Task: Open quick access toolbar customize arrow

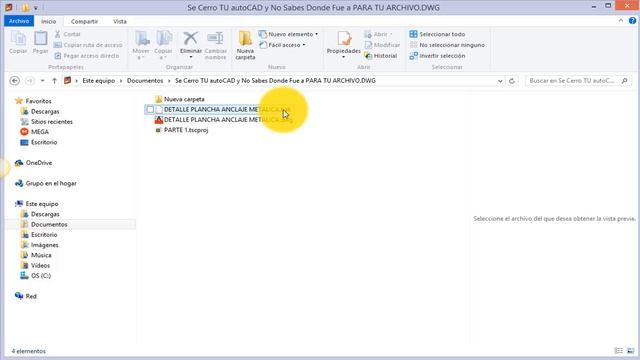Action: click(x=36, y=8)
